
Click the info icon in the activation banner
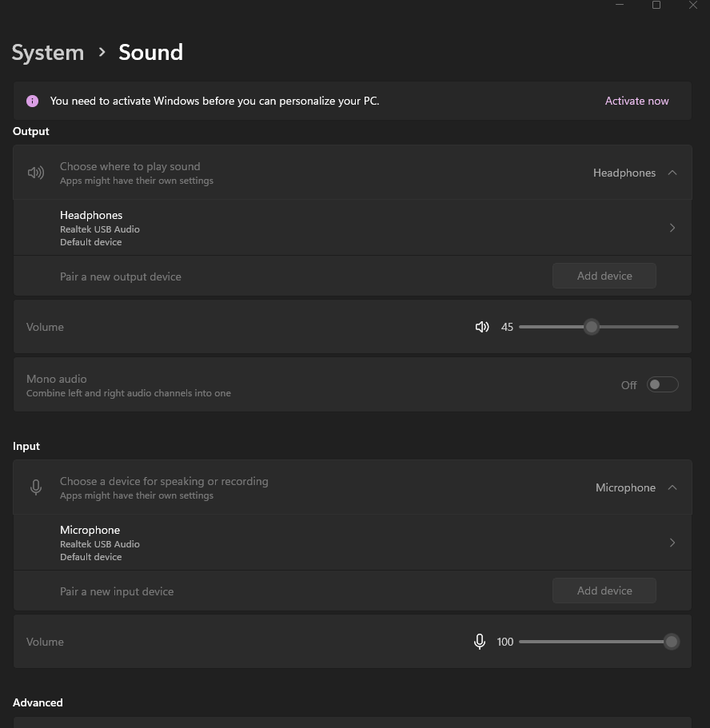click(32, 101)
